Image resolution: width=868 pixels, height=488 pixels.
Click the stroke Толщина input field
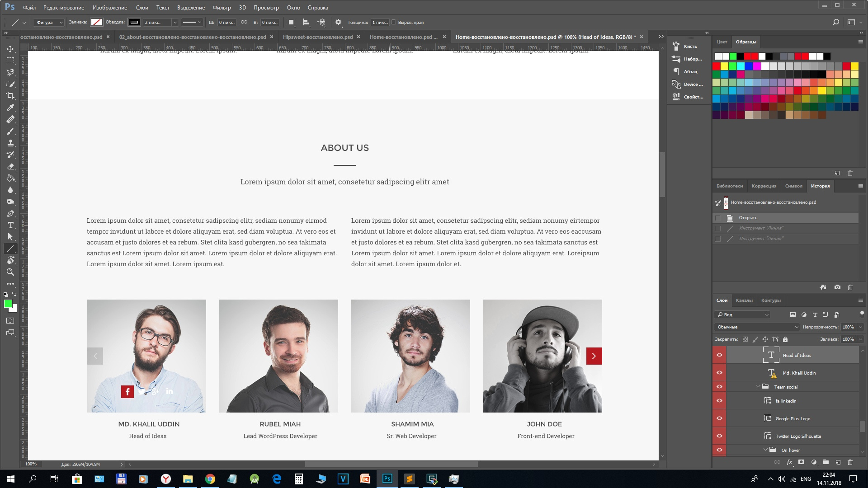380,22
